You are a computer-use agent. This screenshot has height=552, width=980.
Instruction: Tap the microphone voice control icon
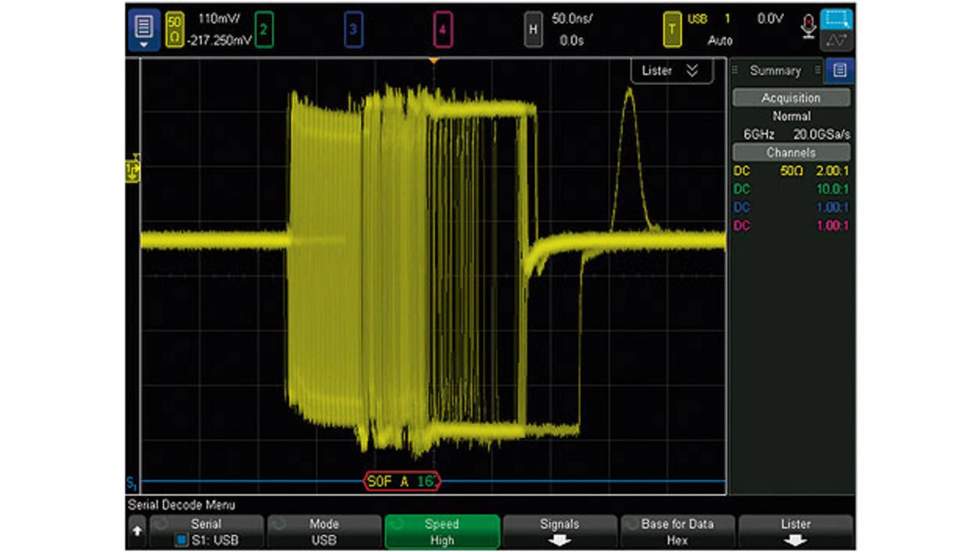coord(808,27)
